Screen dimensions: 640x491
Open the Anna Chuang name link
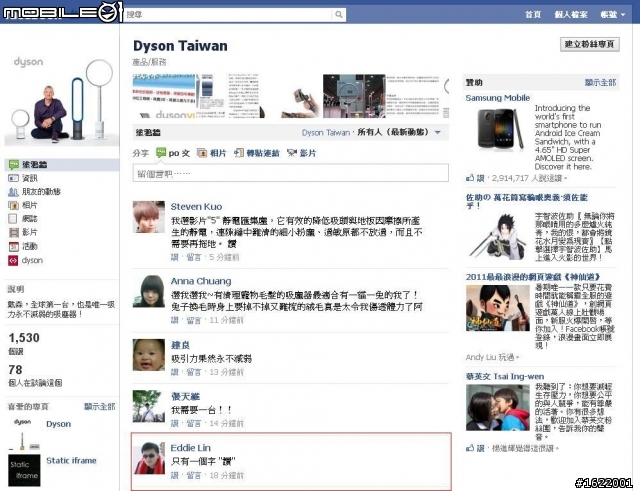[201, 281]
